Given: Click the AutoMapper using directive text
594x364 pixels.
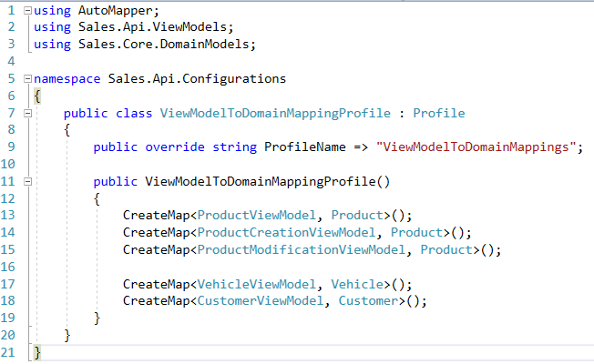Looking at the screenshot, I should (115, 11).
